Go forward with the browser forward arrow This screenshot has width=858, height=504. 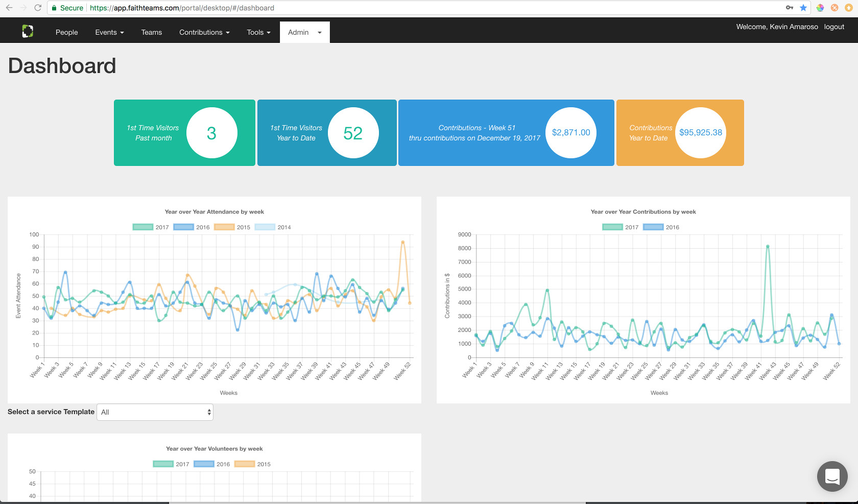click(23, 8)
